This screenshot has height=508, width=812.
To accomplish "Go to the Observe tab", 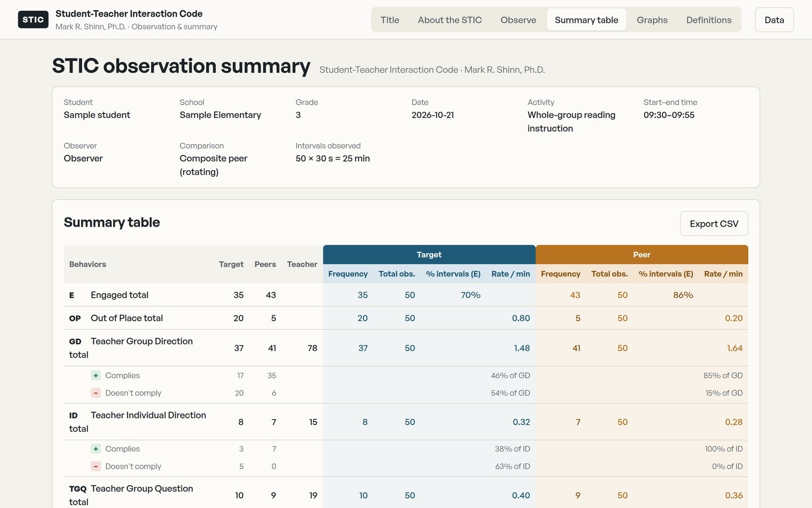I will pyautogui.click(x=518, y=20).
